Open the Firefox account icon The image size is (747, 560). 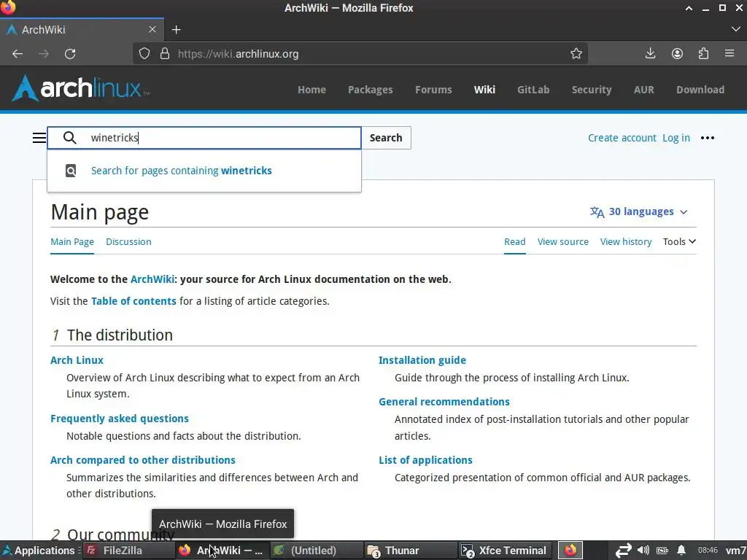pyautogui.click(x=677, y=53)
